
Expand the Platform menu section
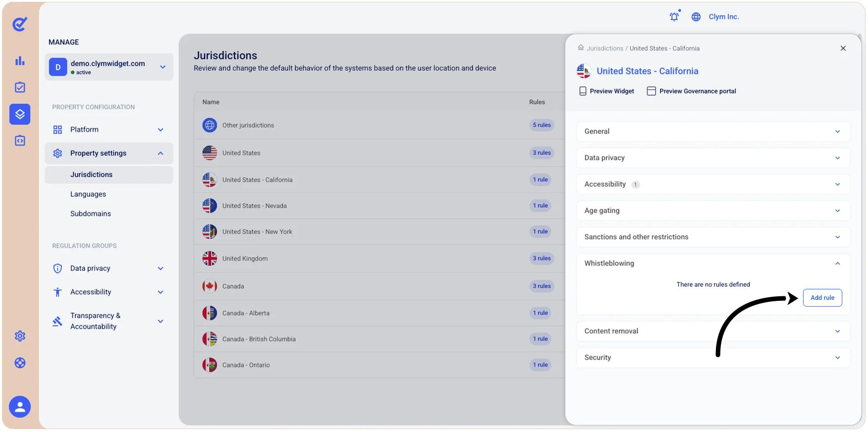pos(109,129)
